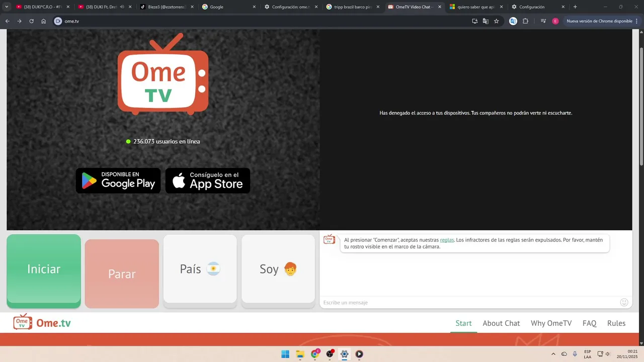Image resolution: width=644 pixels, height=362 pixels.
Task: Switch to the first DUKI C.R.O tab
Action: 42,7
